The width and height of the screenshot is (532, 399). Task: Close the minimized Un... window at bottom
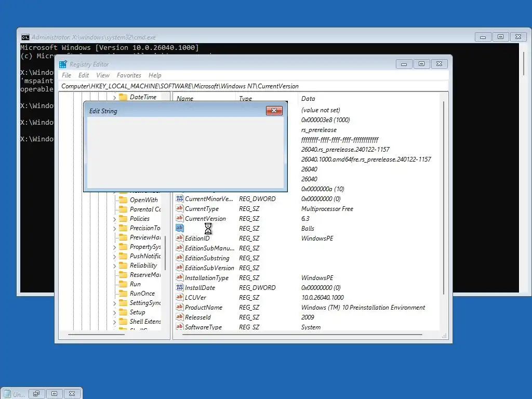(72, 394)
